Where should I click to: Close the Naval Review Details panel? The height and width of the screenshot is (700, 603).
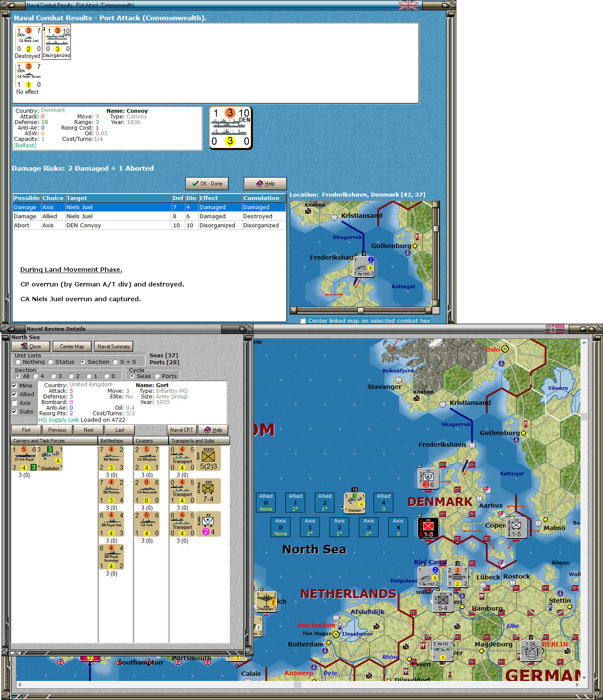(30, 346)
